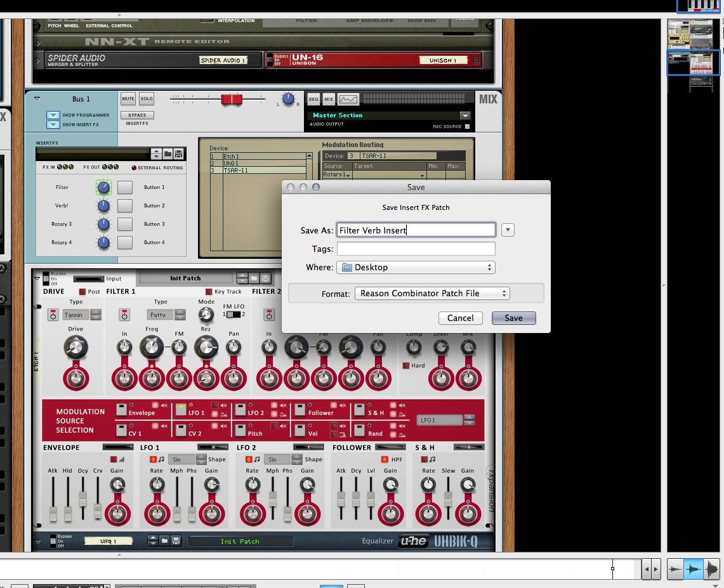724x588 pixels.
Task: Select the CV 2 modulation source button
Action: click(181, 430)
